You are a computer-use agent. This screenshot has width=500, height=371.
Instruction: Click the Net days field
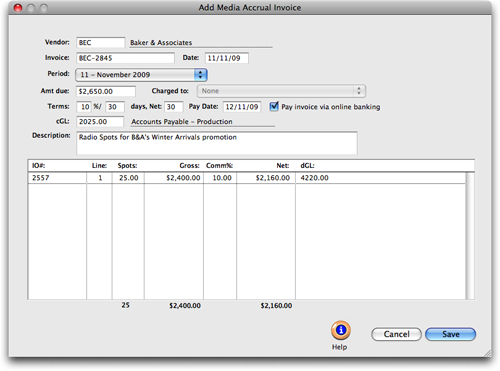[x=174, y=107]
